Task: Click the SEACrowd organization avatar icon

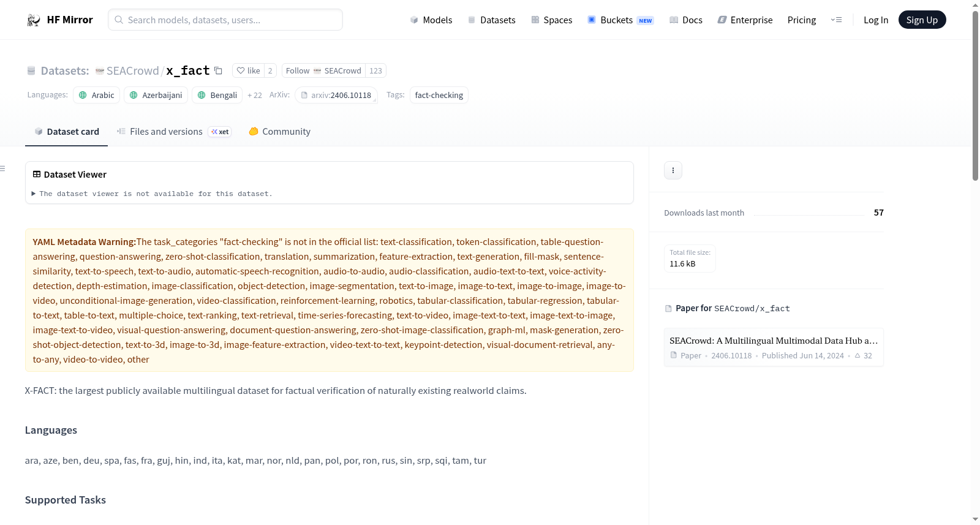Action: (100, 71)
